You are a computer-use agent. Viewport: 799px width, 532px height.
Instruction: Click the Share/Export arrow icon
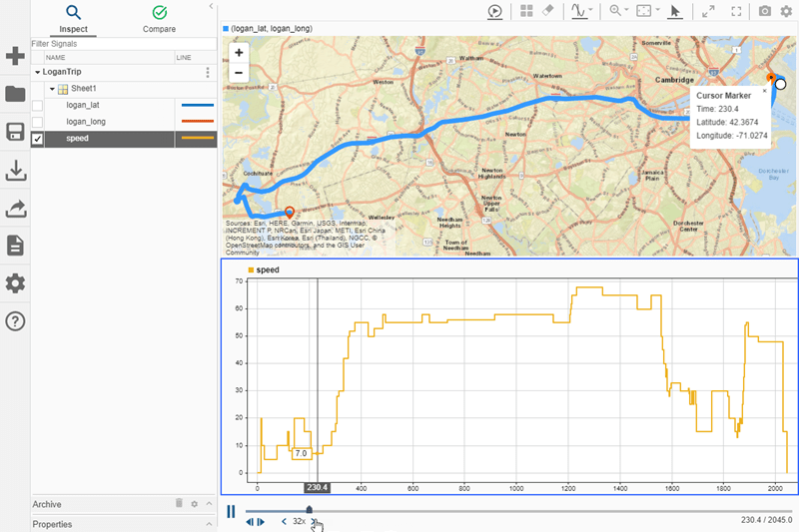pyautogui.click(x=15, y=209)
